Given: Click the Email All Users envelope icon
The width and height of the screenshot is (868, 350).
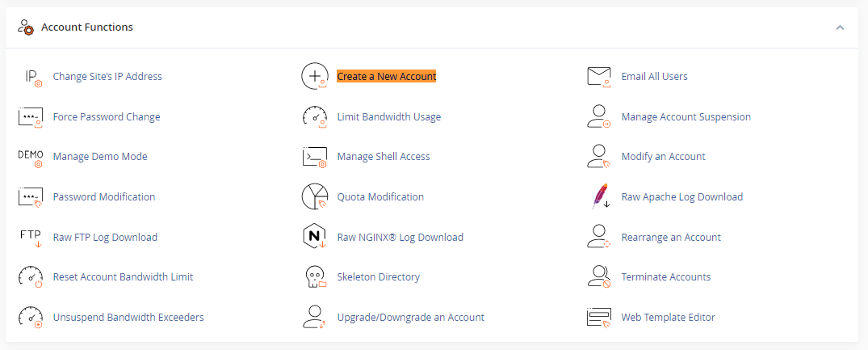Looking at the screenshot, I should (598, 77).
